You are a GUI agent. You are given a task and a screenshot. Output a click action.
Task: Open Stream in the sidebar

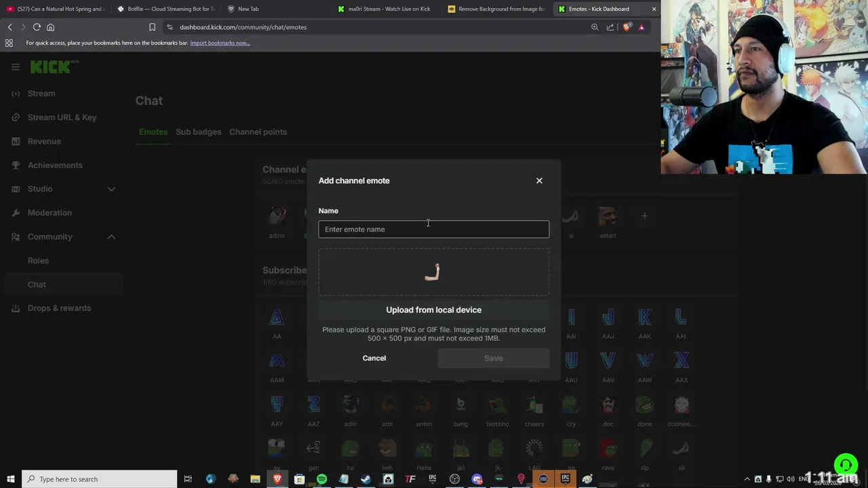[41, 94]
